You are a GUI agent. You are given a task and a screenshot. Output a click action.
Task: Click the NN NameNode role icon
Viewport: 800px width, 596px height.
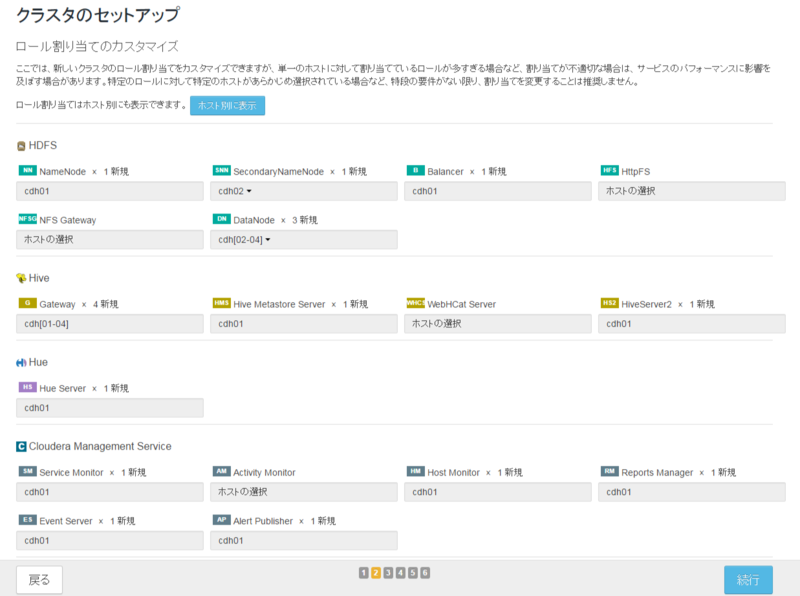[x=28, y=170]
